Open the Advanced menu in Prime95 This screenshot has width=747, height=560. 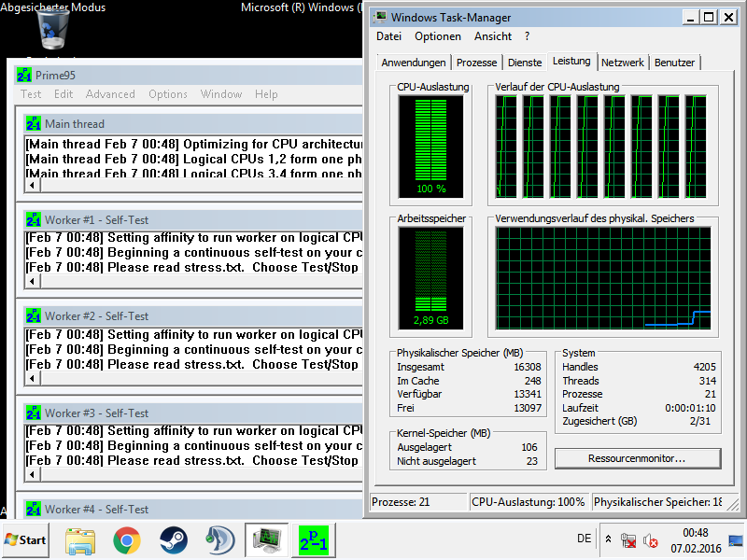coord(110,94)
